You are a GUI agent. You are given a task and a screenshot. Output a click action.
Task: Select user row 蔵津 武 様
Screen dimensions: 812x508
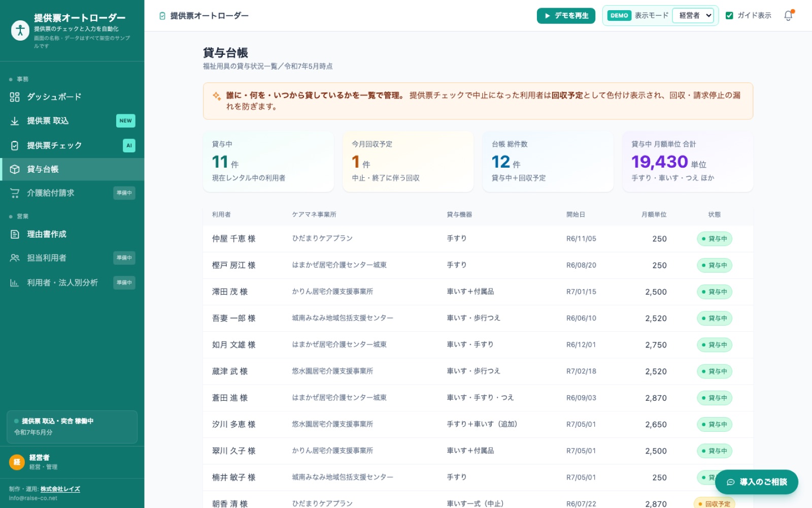478,371
